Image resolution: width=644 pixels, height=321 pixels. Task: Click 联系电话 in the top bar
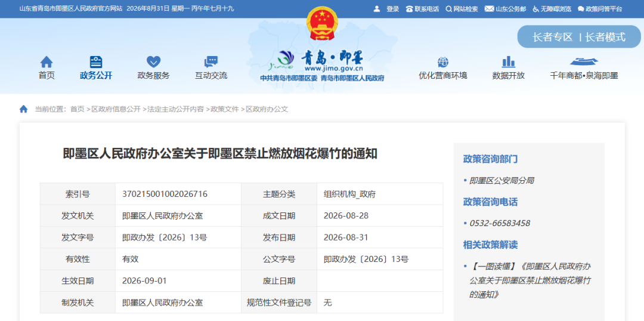[422, 8]
